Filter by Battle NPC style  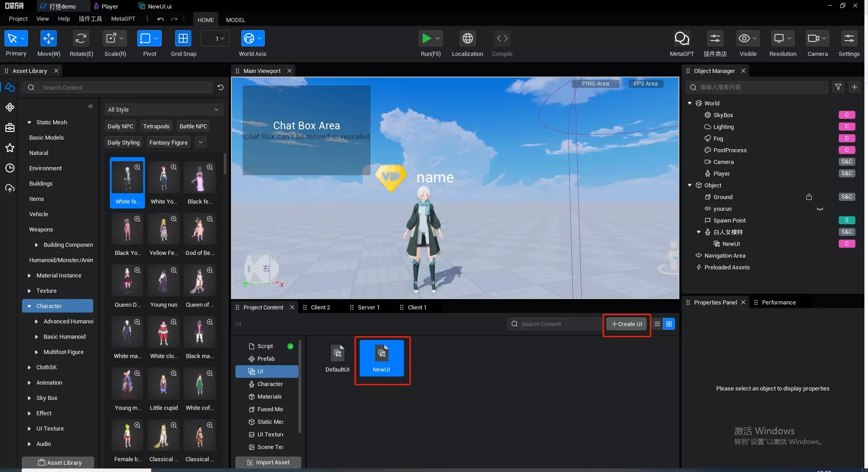(193, 126)
